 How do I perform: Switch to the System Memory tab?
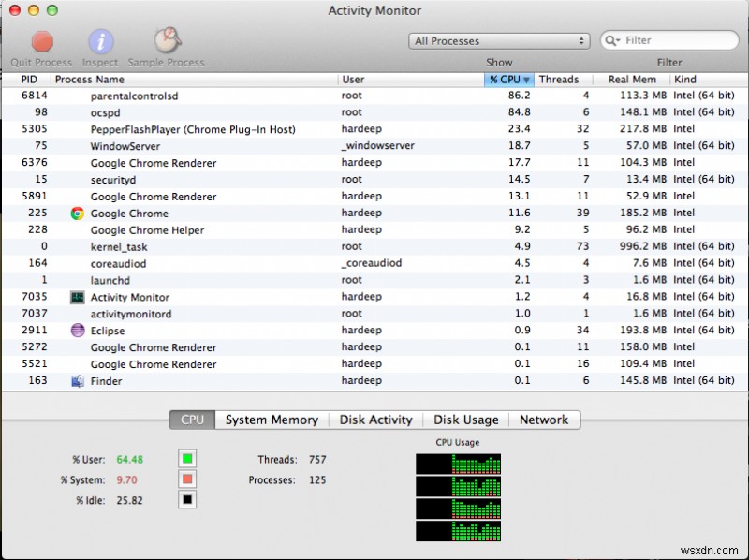point(271,420)
